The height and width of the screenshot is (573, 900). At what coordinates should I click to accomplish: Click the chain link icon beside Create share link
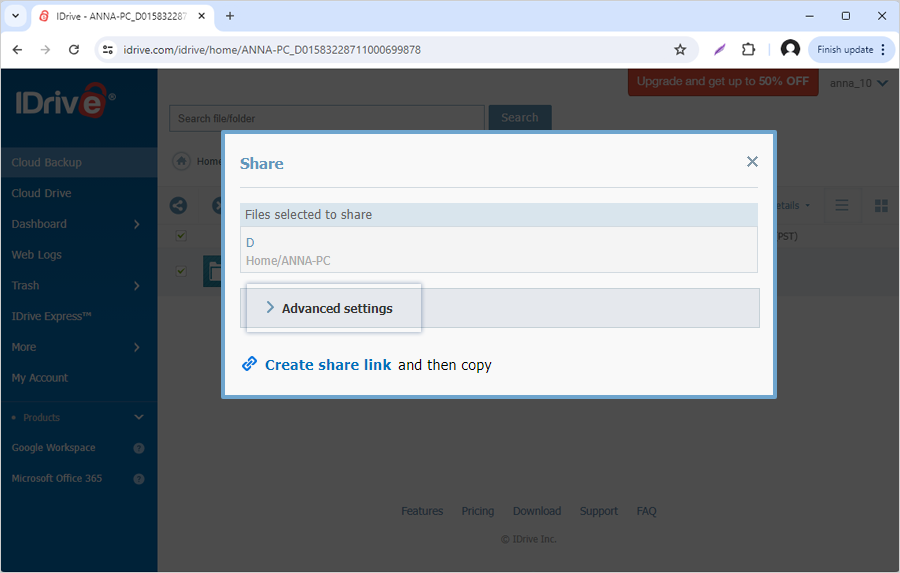point(250,364)
